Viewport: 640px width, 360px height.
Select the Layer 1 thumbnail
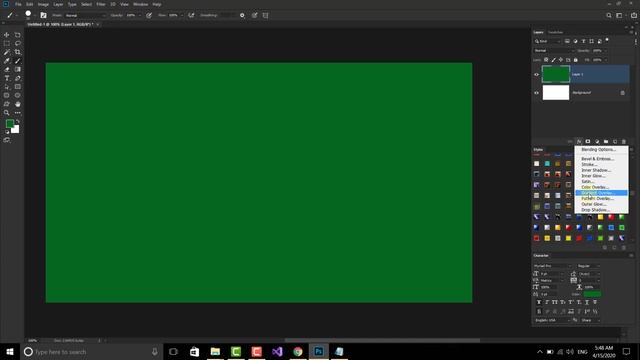[x=556, y=74]
